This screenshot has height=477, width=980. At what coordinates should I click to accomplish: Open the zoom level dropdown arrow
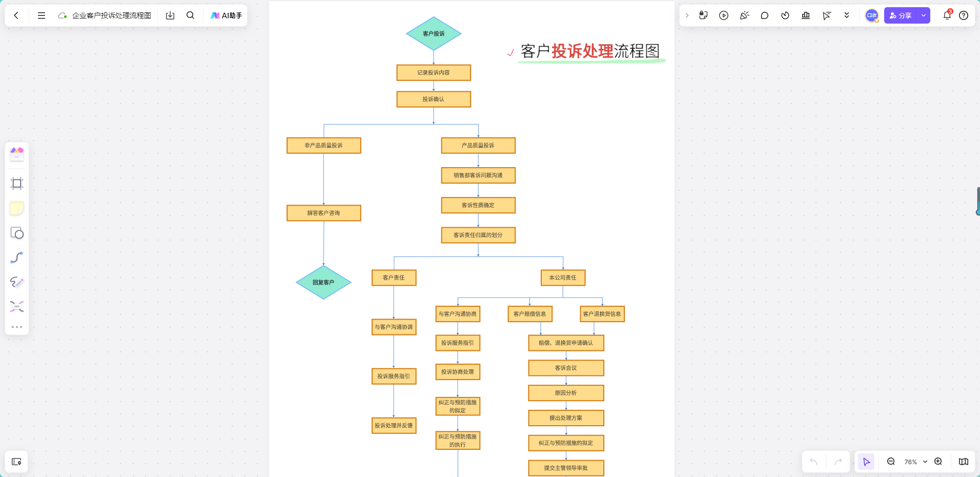(x=925, y=462)
